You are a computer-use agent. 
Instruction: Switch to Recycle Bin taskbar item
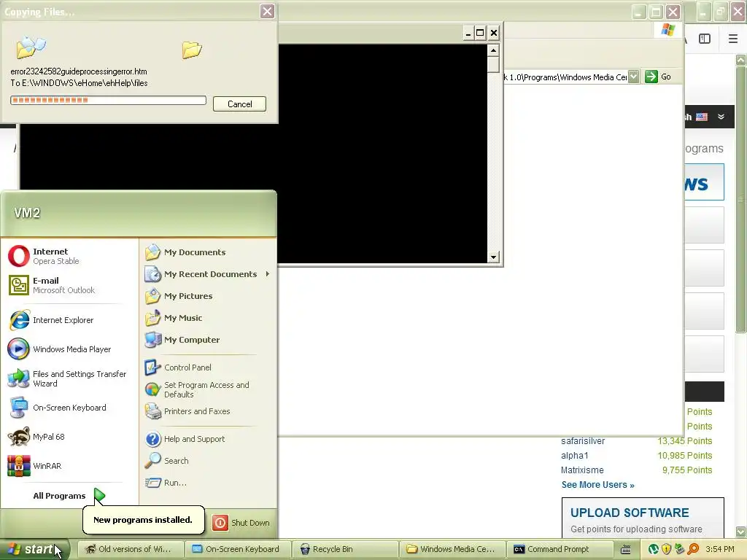[344, 549]
